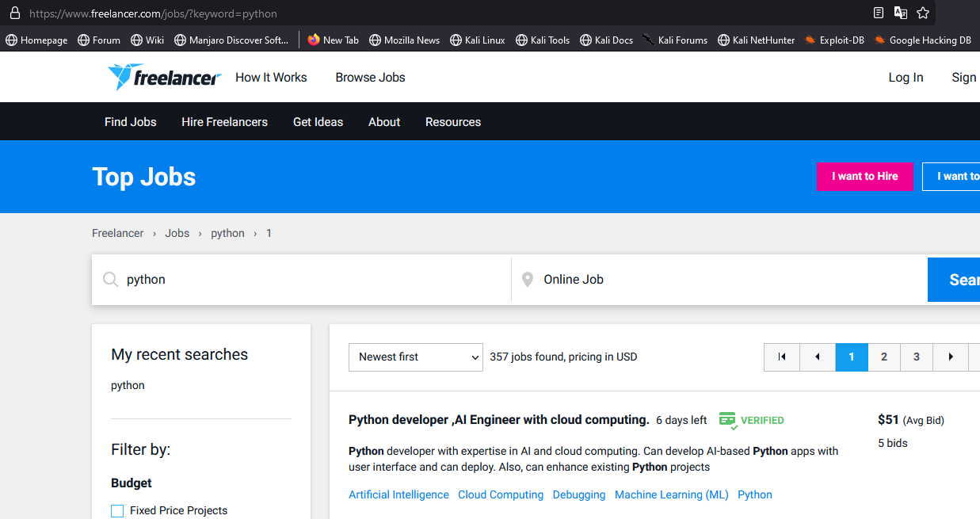This screenshot has height=519, width=980.
Task: Open the Log In link
Action: coord(906,78)
